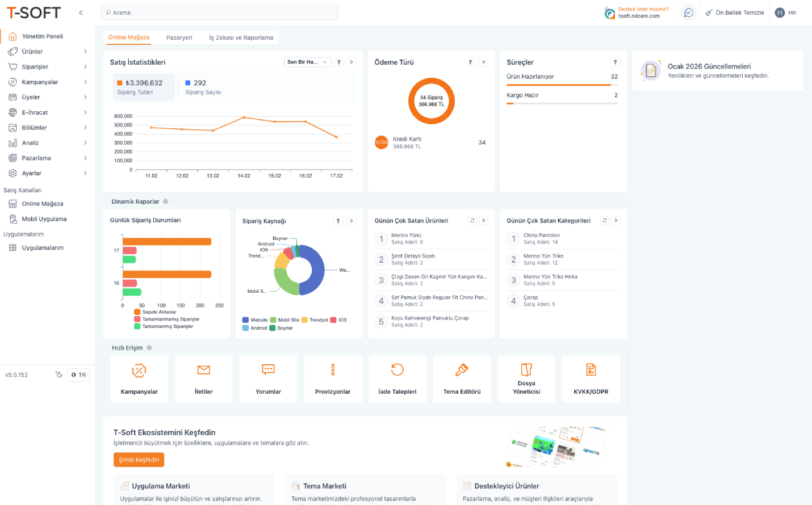812x505 pixels.
Task: Toggle Tamamlanmış Siparişler series in the legend
Action: click(x=164, y=326)
